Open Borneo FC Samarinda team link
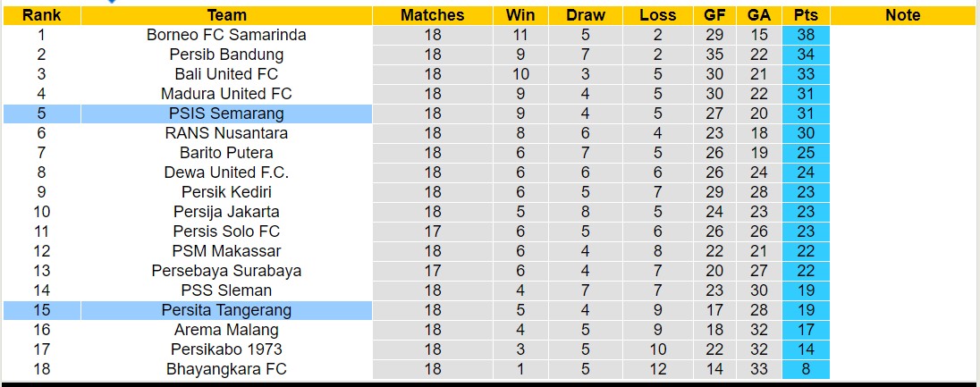Screen dimensions: 980x387 pos(226,35)
